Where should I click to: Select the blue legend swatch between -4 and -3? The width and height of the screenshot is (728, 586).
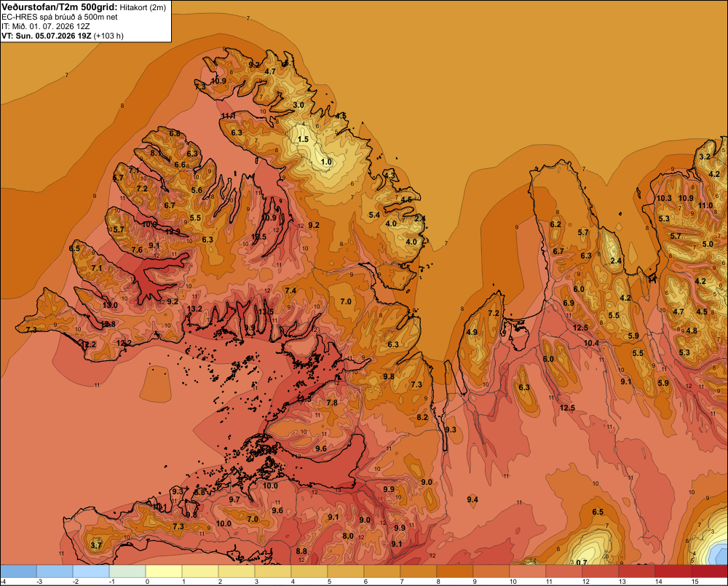(18, 571)
